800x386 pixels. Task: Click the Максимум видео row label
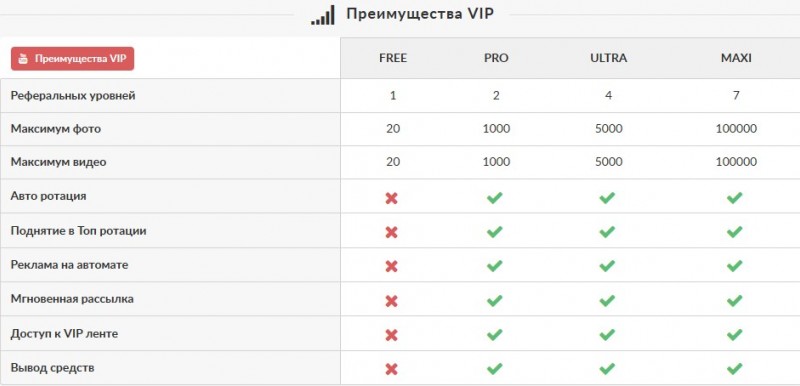[x=59, y=162]
